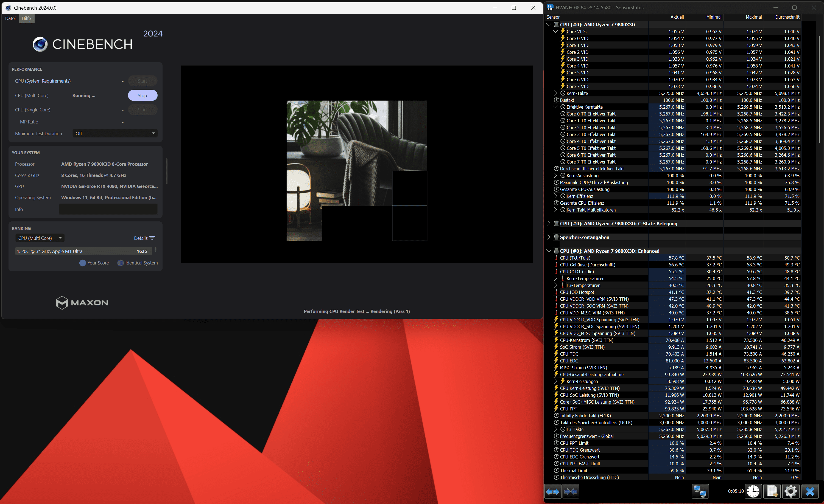This screenshot has width=824, height=504.
Task: Collapse the 9800X3D Enhanced sensor group
Action: point(549,251)
